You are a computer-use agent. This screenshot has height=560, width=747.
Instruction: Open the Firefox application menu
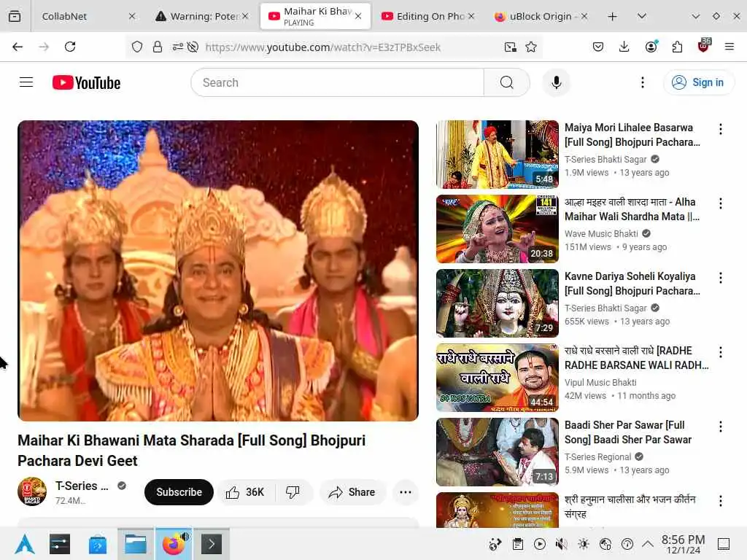point(729,47)
